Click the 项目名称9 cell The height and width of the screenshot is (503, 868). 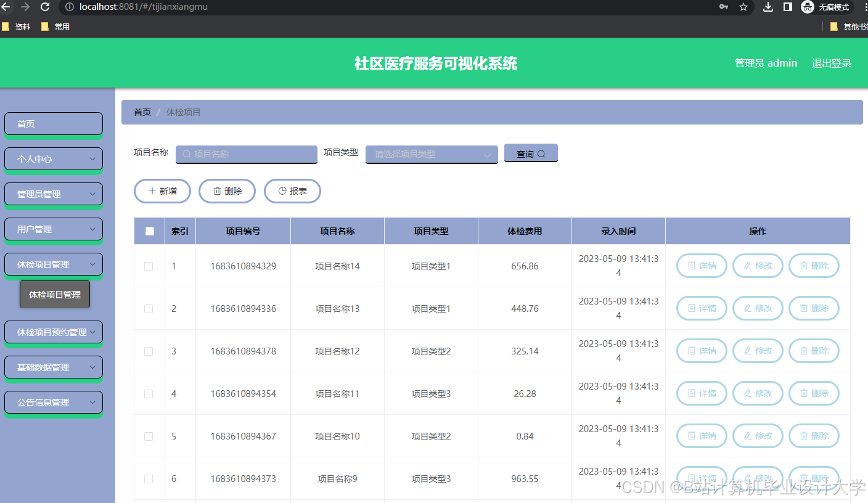click(337, 479)
